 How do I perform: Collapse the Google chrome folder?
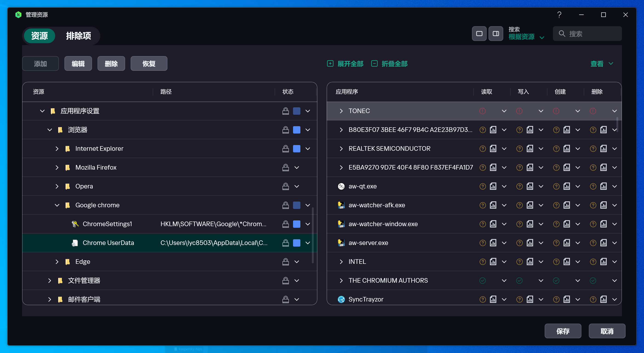tap(57, 205)
